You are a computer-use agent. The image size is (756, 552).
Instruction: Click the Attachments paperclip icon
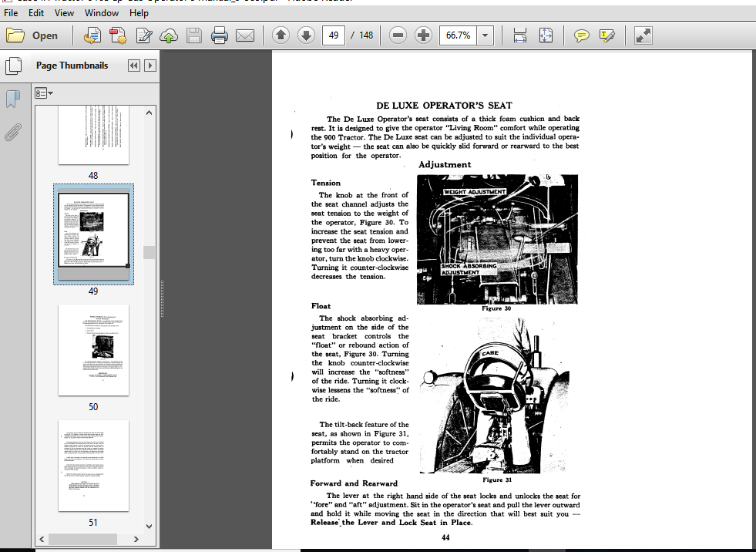(x=13, y=132)
